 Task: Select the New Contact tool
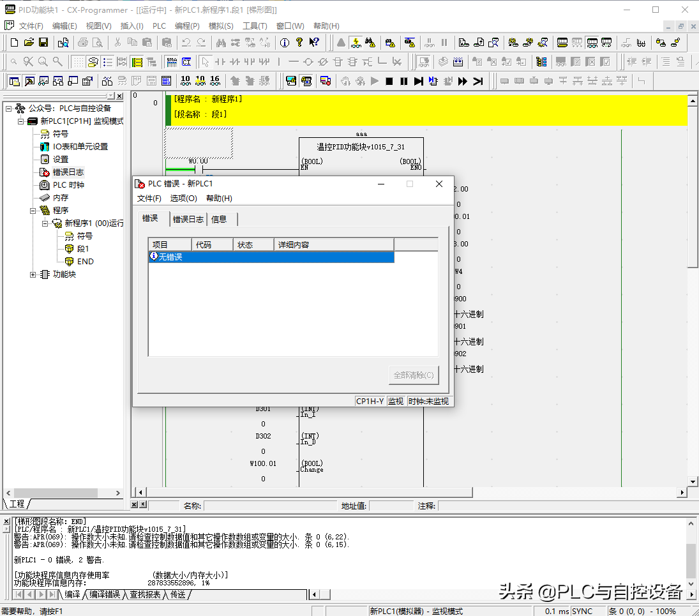click(x=220, y=62)
